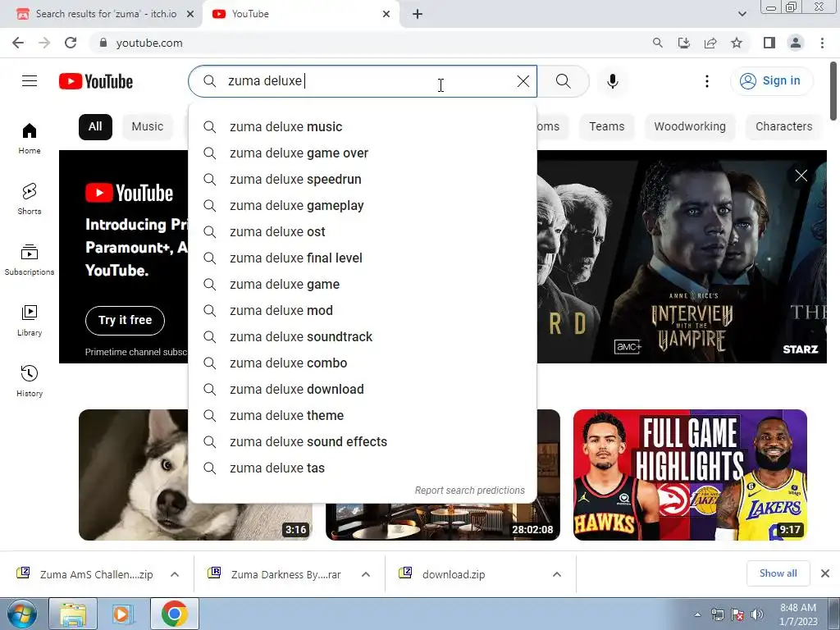The width and height of the screenshot is (840, 630).
Task: Open Shorts in sidebar
Action: [x=30, y=199]
